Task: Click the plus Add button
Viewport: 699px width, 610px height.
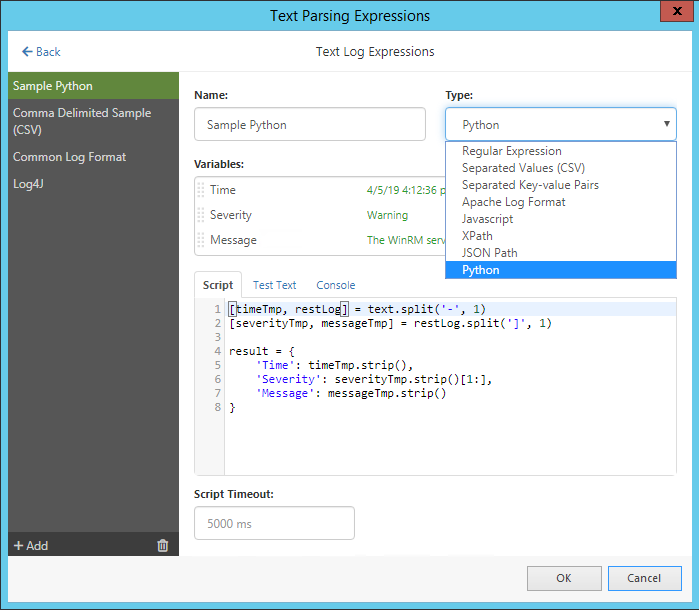Action: 31,545
